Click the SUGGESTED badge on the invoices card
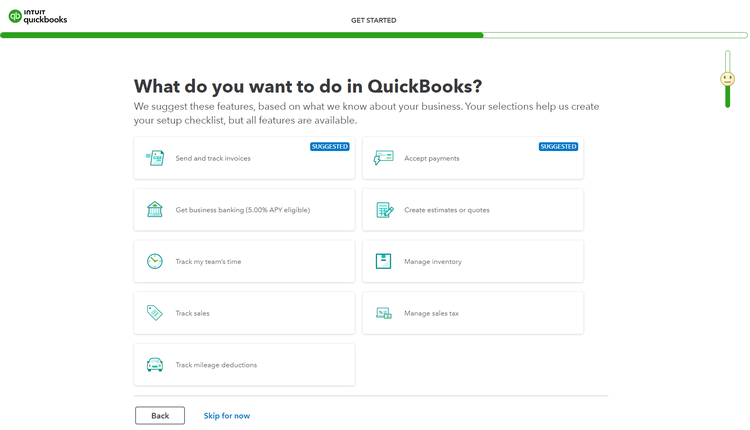Image resolution: width=750 pixels, height=430 pixels. coord(330,146)
